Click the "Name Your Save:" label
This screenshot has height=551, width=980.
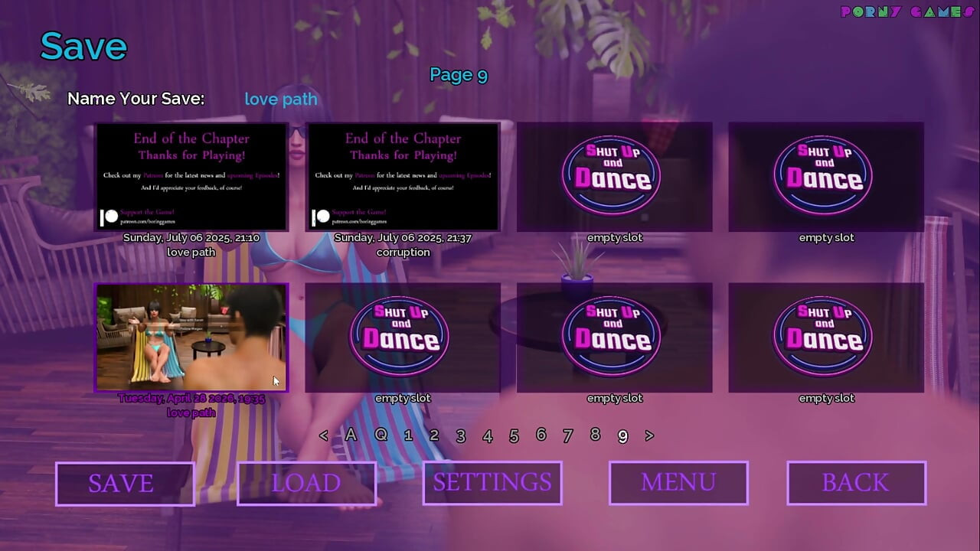point(136,99)
